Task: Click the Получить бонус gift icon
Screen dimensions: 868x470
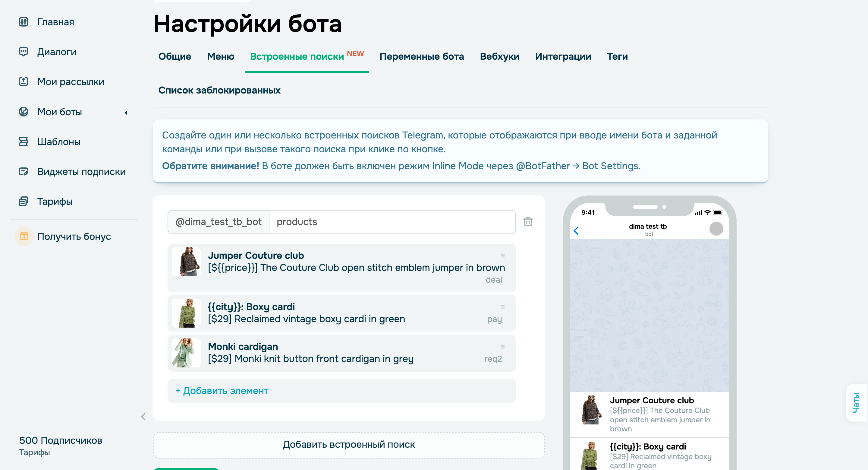Action: [24, 236]
